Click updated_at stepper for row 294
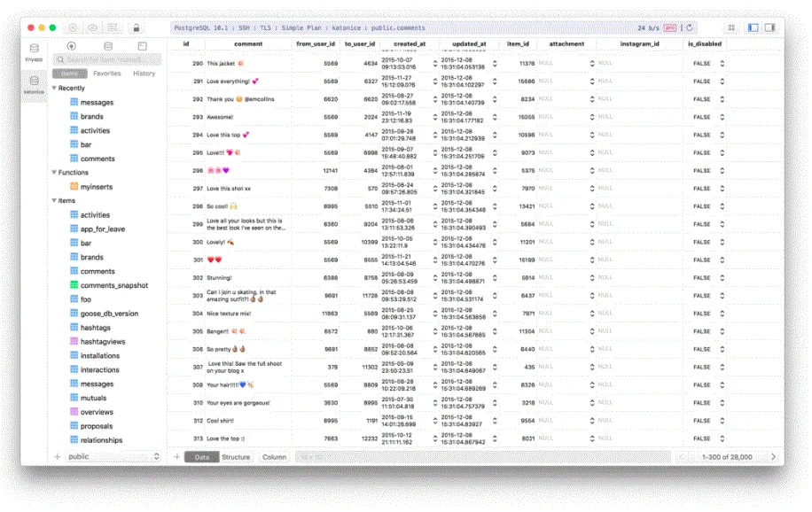 pos(495,136)
